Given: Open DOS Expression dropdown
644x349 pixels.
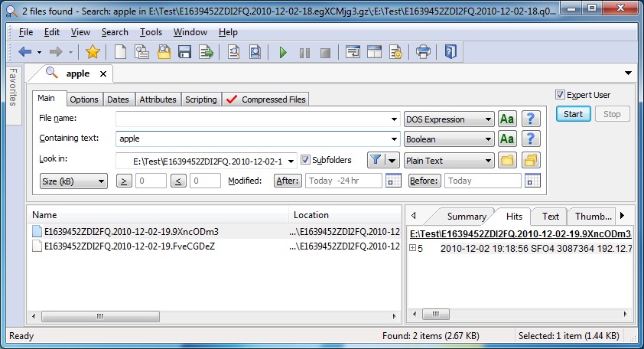Looking at the screenshot, I should tap(448, 119).
